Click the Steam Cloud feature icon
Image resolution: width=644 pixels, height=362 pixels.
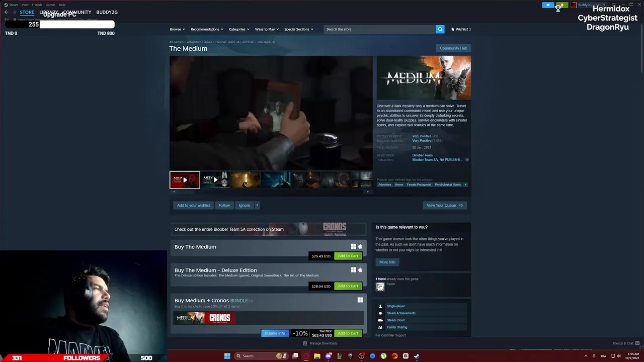pyautogui.click(x=380, y=320)
